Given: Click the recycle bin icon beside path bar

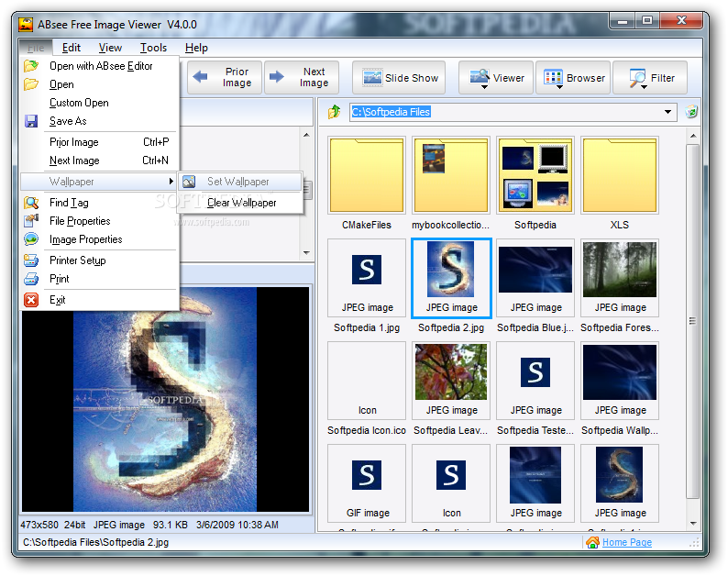Looking at the screenshot, I should tap(691, 112).
